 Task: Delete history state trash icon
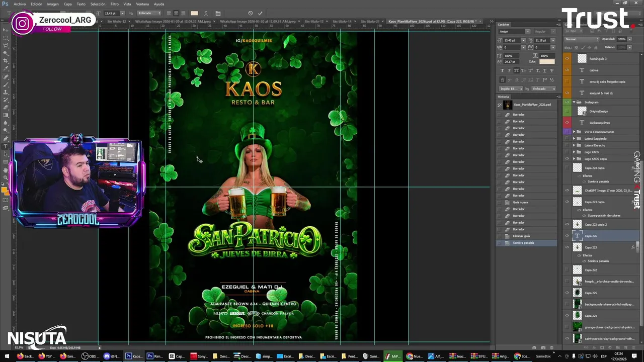[551, 347]
